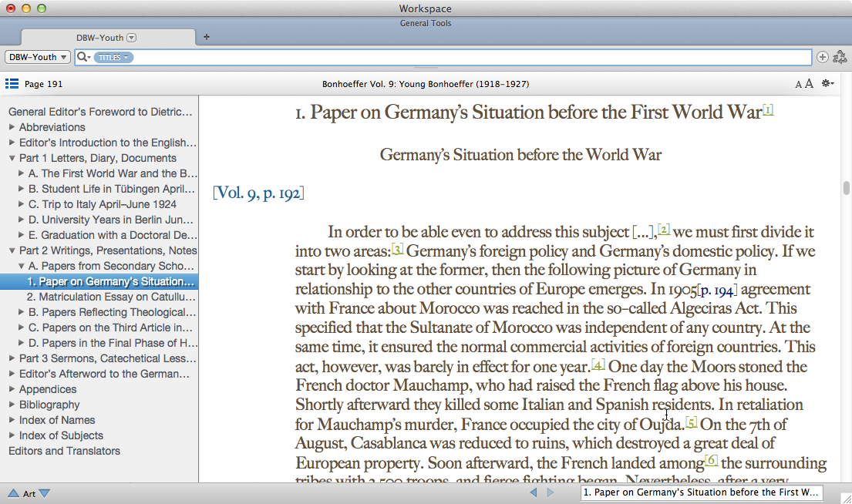The width and height of the screenshot is (852, 504).
Task: Expand A. The First World War section
Action: tap(21, 173)
